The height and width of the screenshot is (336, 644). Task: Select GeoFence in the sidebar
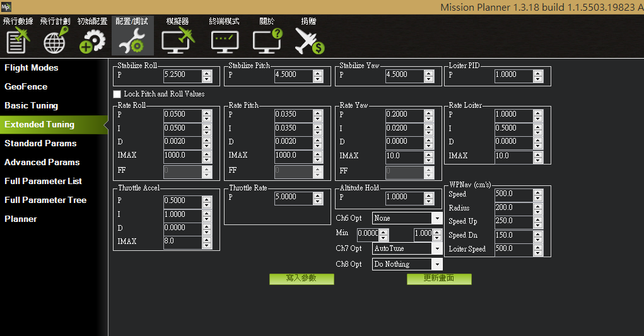[x=26, y=86]
